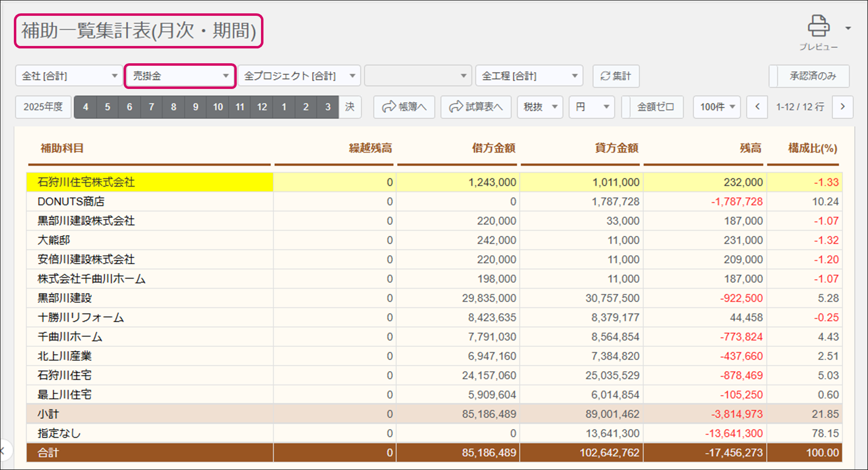Jump to ledger with 帳簿へ button
Image resolution: width=868 pixels, height=470 pixels.
pos(404,107)
